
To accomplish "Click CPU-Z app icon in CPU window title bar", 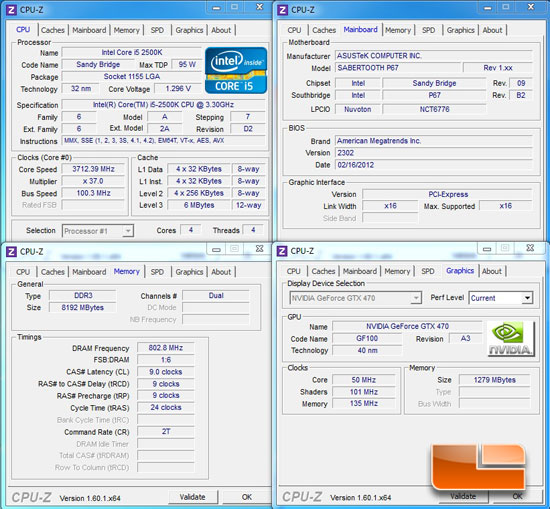I will [11, 10].
